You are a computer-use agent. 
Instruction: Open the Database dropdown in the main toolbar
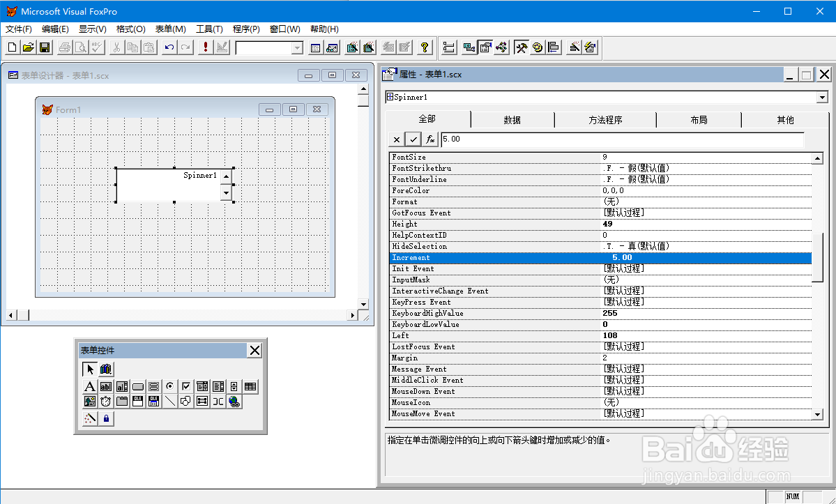pos(297,48)
